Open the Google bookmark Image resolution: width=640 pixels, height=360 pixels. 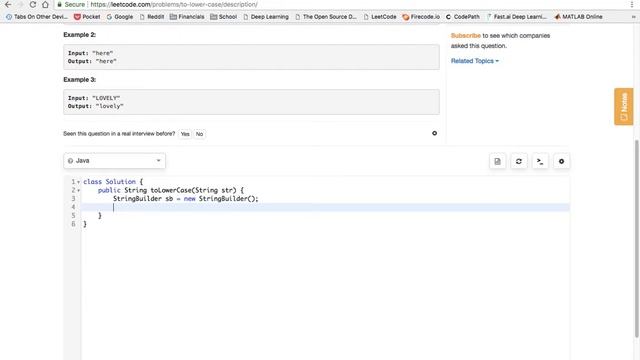(120, 17)
